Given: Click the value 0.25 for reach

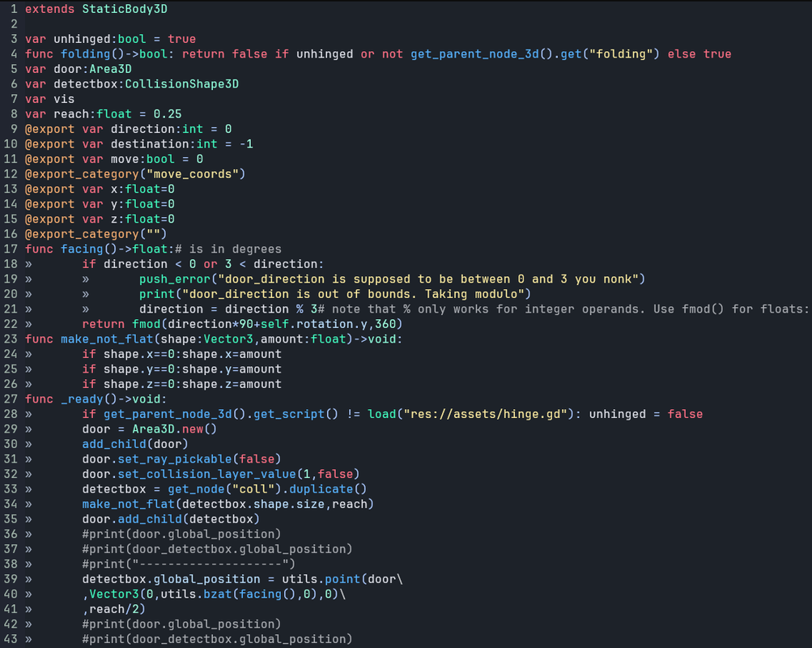Looking at the screenshot, I should click(x=168, y=114).
